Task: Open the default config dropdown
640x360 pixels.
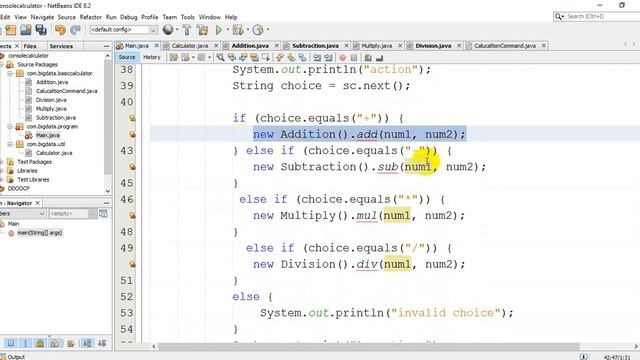Action: pyautogui.click(x=153, y=30)
